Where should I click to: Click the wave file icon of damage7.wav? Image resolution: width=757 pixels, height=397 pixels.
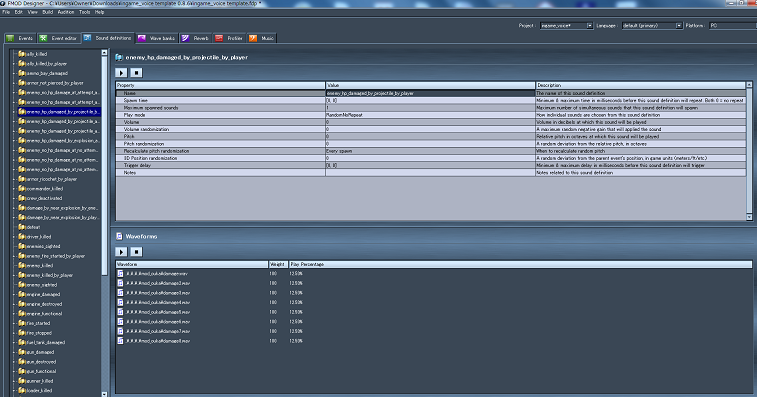click(x=120, y=331)
